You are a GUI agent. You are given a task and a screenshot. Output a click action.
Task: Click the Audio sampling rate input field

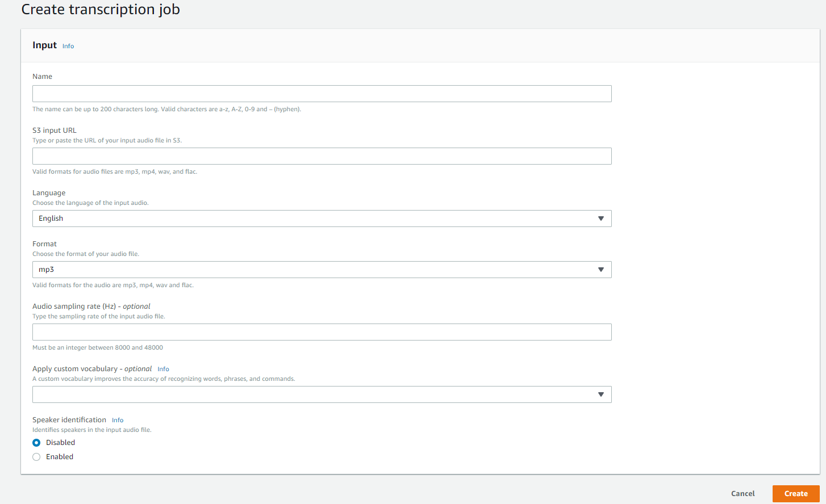coord(322,332)
